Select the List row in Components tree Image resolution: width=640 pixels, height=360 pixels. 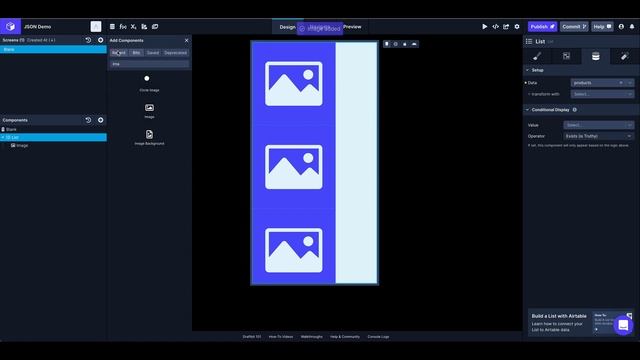pos(53,138)
